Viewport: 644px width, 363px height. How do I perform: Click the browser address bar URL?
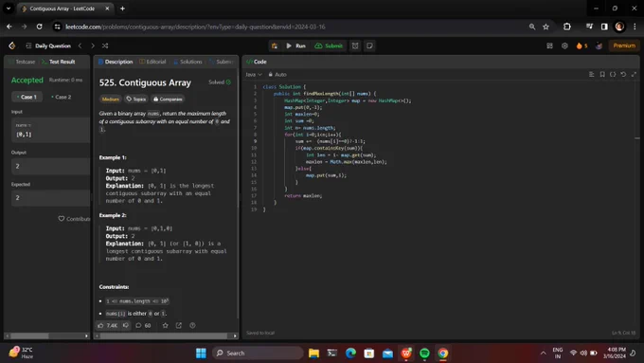click(x=195, y=27)
